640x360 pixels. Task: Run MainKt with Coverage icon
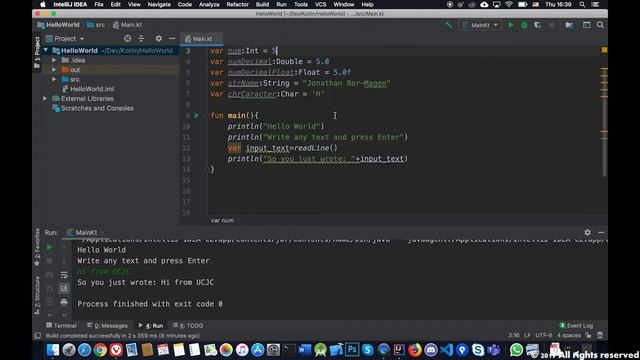[538, 25]
